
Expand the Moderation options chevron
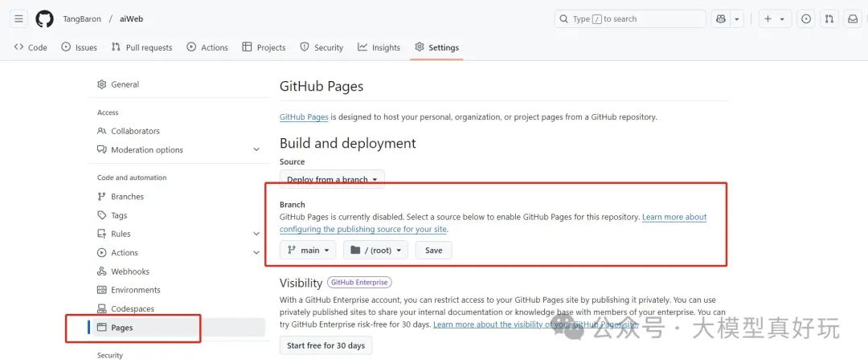pos(256,150)
